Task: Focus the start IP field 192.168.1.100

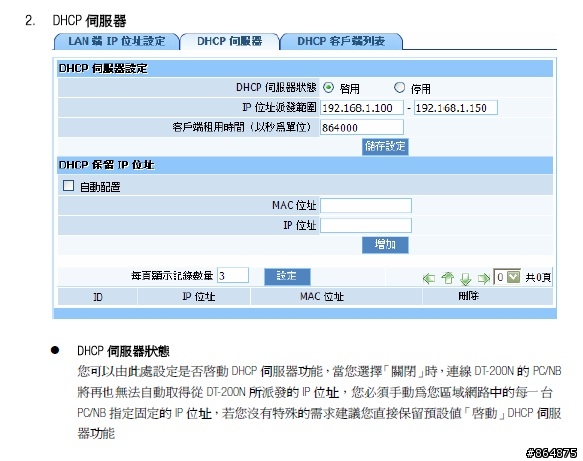Action: tap(362, 108)
